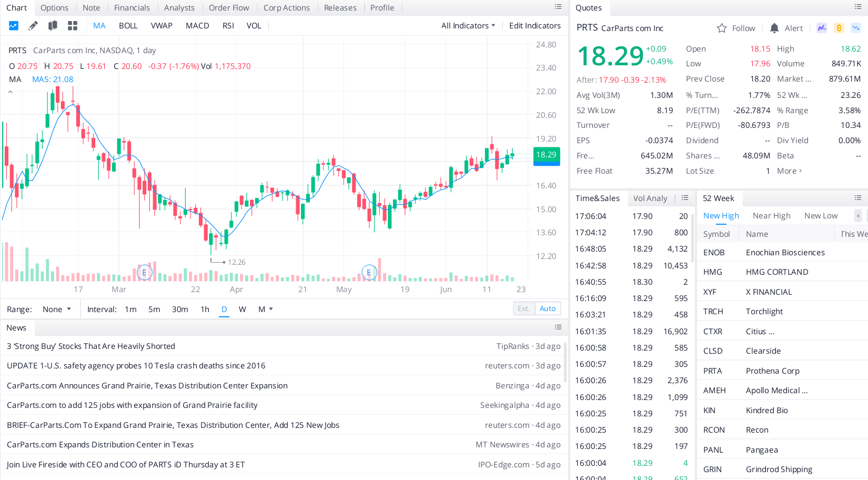Click the earnings E marker near May
The height and width of the screenshot is (480, 868).
point(369,273)
